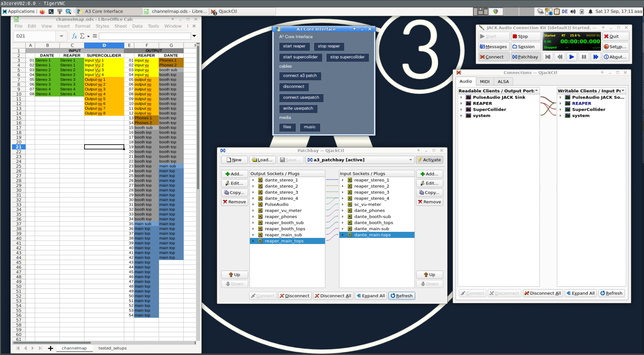Image resolution: width=644 pixels, height=355 pixels.
Task: Copy selected output socket
Action: [234, 193]
